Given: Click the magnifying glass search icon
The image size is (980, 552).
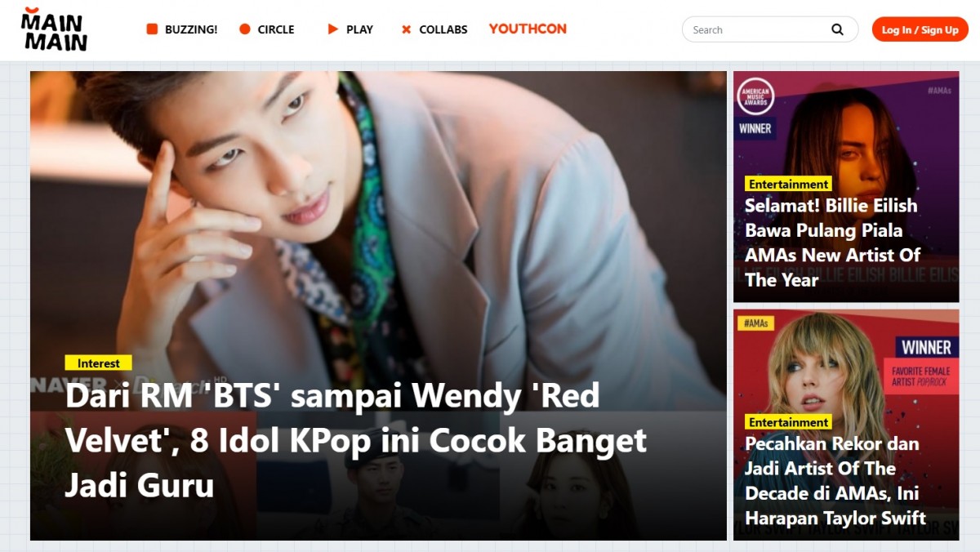Looking at the screenshot, I should coord(837,29).
